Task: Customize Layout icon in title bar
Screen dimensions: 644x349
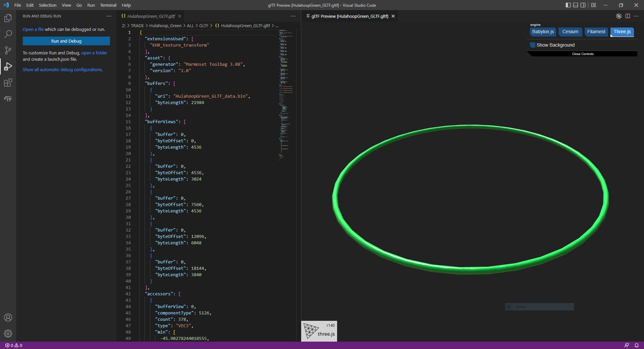Action: pos(594,5)
